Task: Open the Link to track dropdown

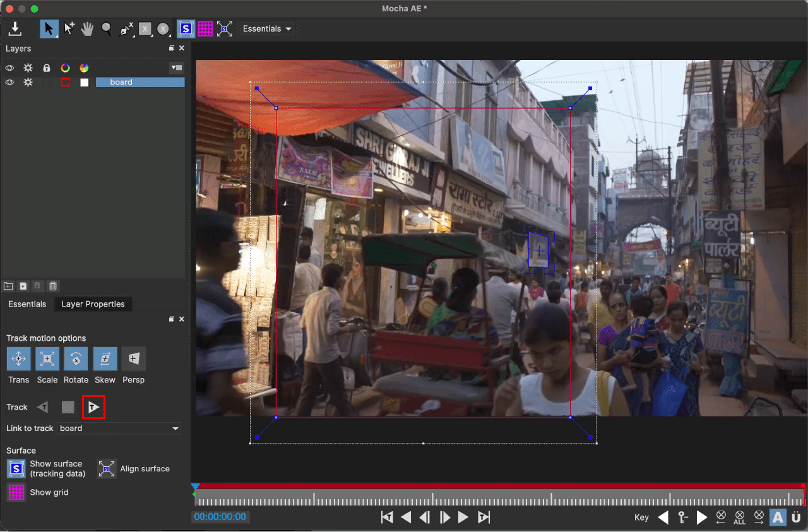Action: click(x=119, y=429)
